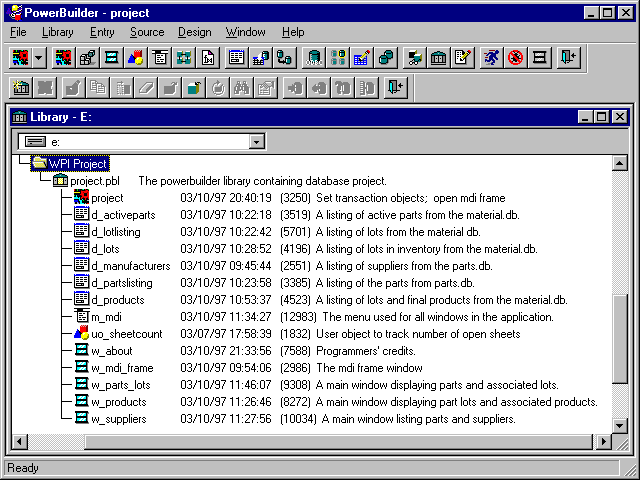Click the Delete eraser icon in PainterBar
Screen dimensions: 640x480
point(146,88)
